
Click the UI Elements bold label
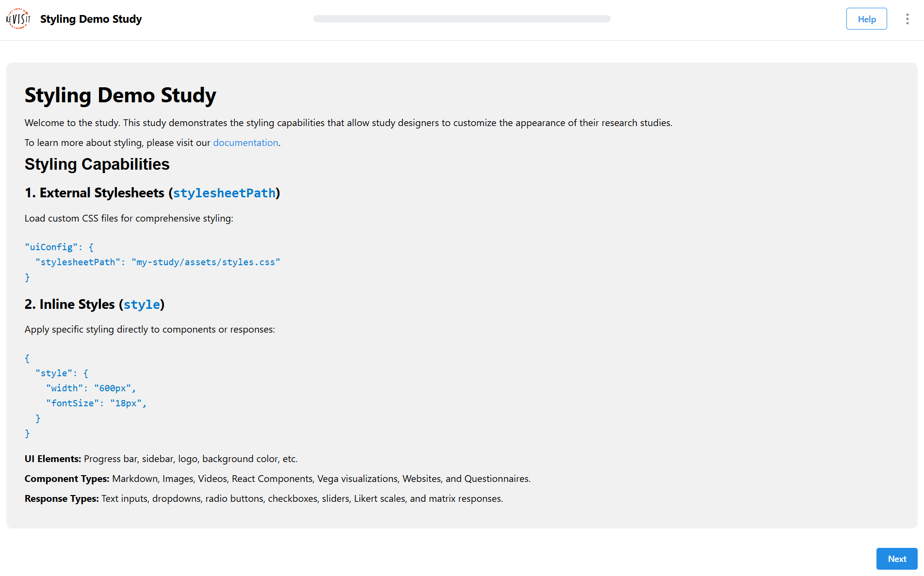click(52, 459)
